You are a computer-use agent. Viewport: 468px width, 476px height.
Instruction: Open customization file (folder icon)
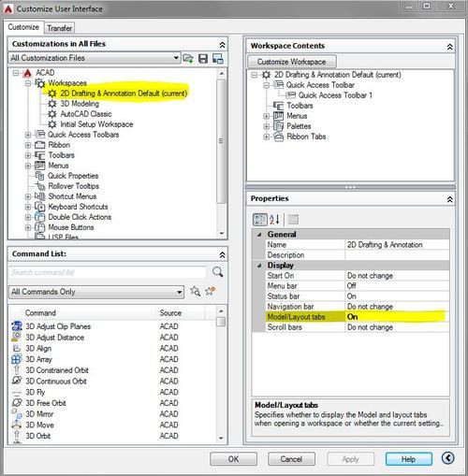pos(188,58)
